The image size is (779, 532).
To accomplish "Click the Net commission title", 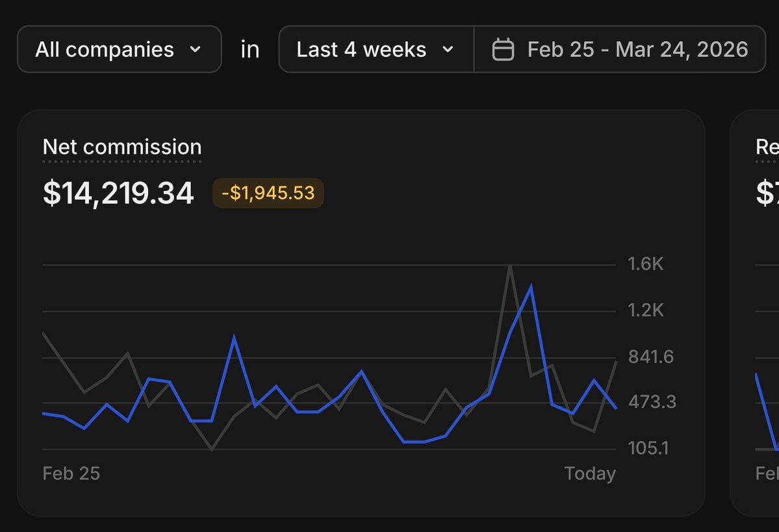I will 122,147.
